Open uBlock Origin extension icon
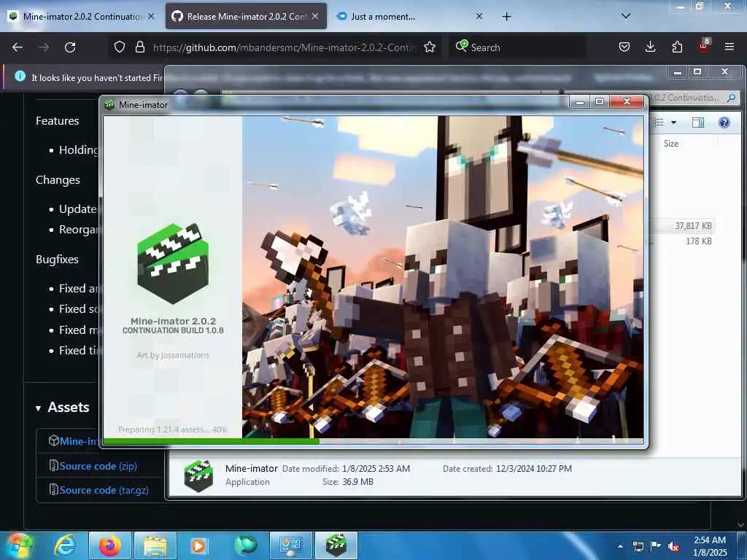 tap(704, 46)
